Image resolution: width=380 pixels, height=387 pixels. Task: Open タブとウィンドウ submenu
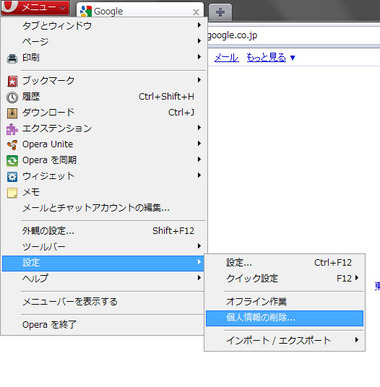pos(104,25)
